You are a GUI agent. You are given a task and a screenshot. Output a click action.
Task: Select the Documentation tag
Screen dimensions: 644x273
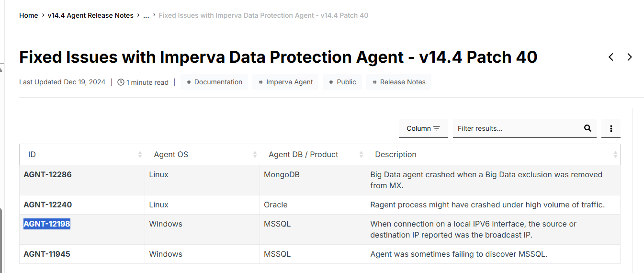coord(214,82)
